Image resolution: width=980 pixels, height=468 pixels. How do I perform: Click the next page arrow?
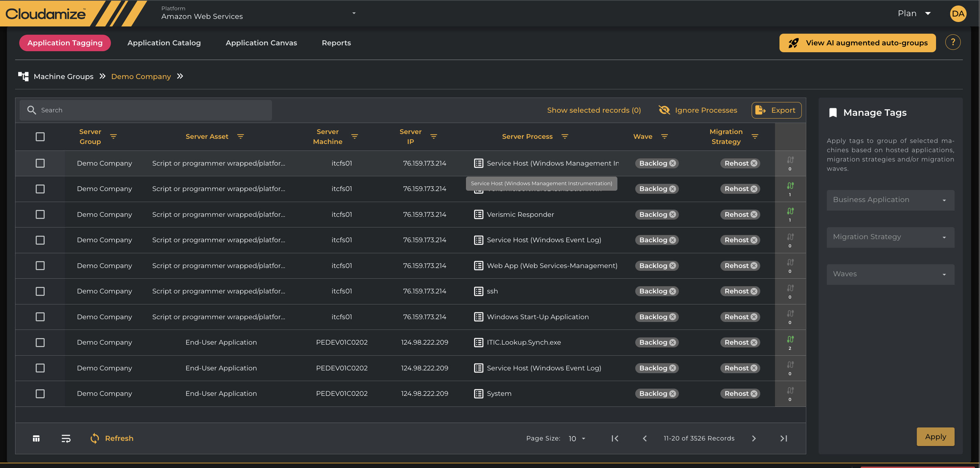(754, 438)
